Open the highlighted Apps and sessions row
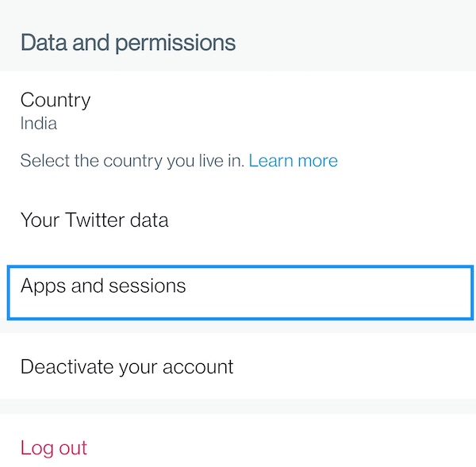Screen dimensions: 476x467 pyautogui.click(x=238, y=292)
